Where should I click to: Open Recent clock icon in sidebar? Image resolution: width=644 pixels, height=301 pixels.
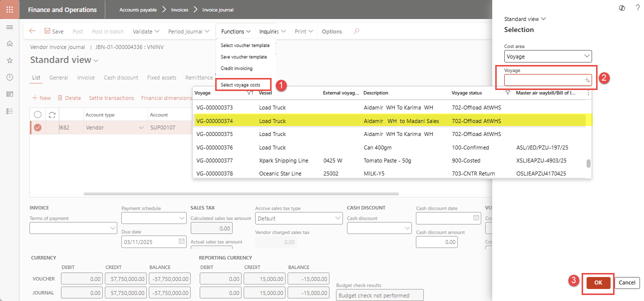[9, 77]
